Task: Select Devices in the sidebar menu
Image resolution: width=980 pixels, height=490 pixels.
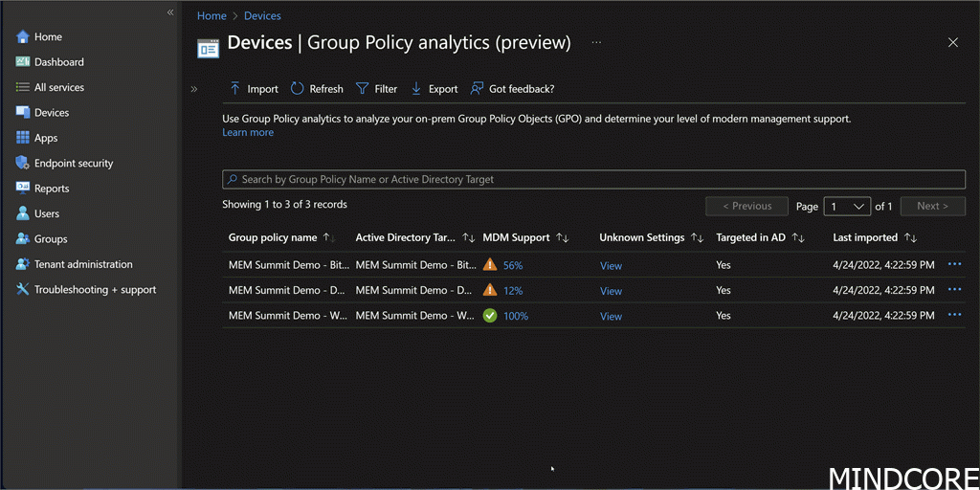Action: pyautogui.click(x=51, y=113)
